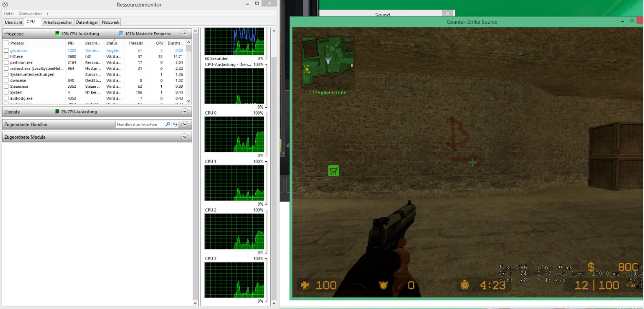
Task: Expand the Zugeordnete Handles section
Action: pos(185,124)
